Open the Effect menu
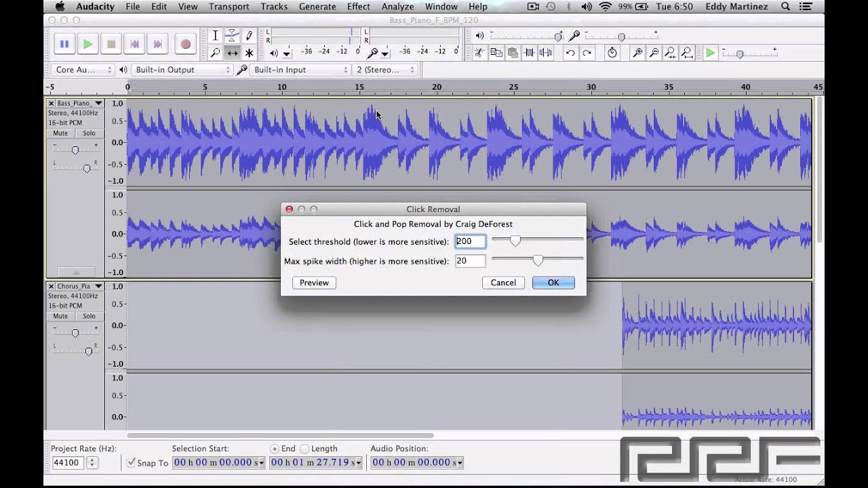Screen dimensions: 868x488 (x=359, y=7)
